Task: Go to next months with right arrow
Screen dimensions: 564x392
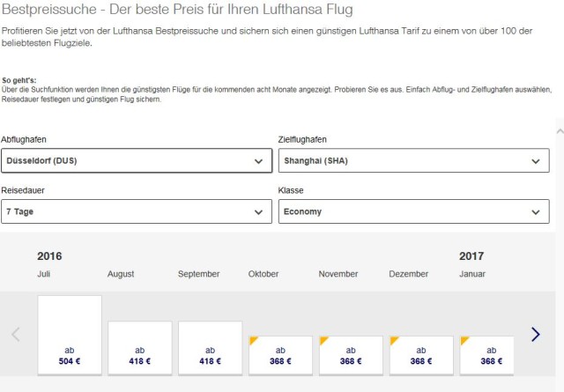Action: click(x=536, y=334)
